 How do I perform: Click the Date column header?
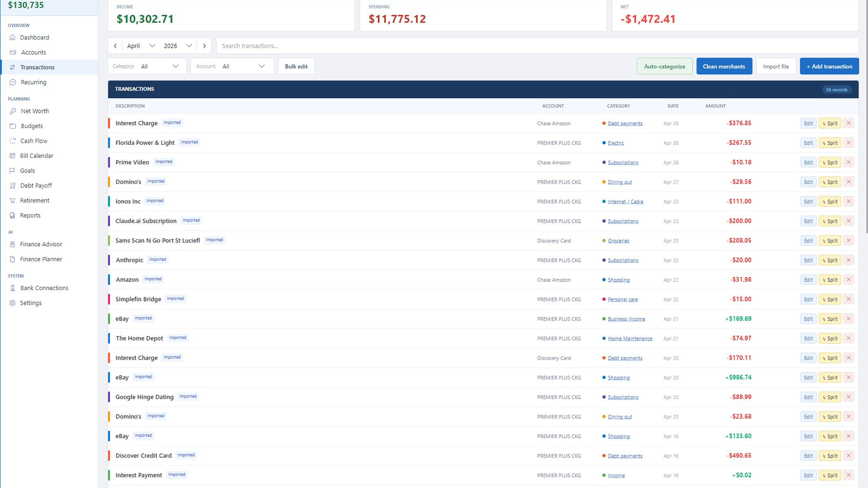tap(673, 106)
